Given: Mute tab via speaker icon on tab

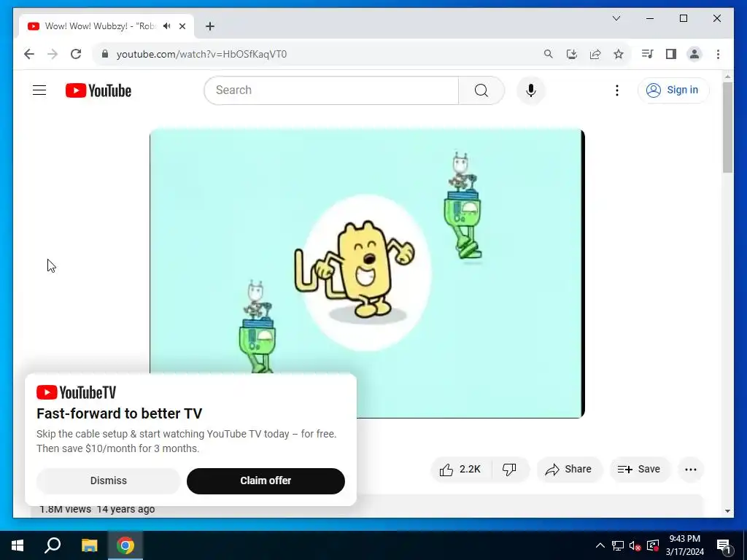Looking at the screenshot, I should click(167, 26).
